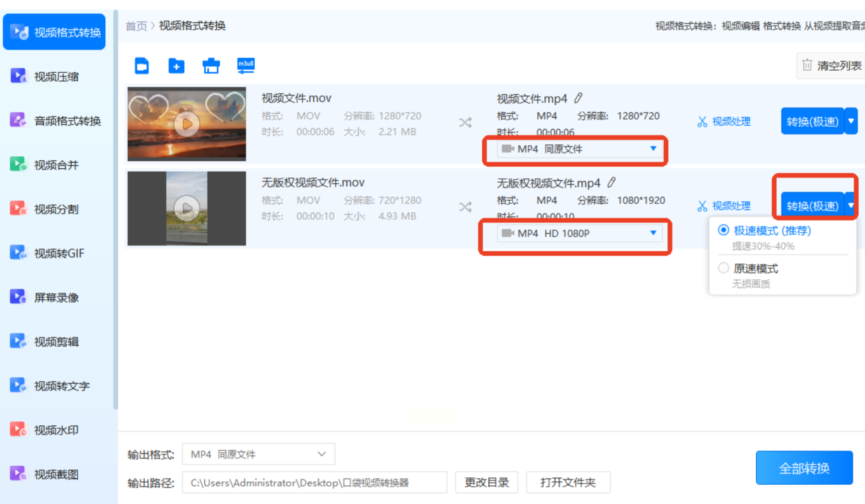Click 更改目录 button
Image resolution: width=865 pixels, height=504 pixels.
486,483
